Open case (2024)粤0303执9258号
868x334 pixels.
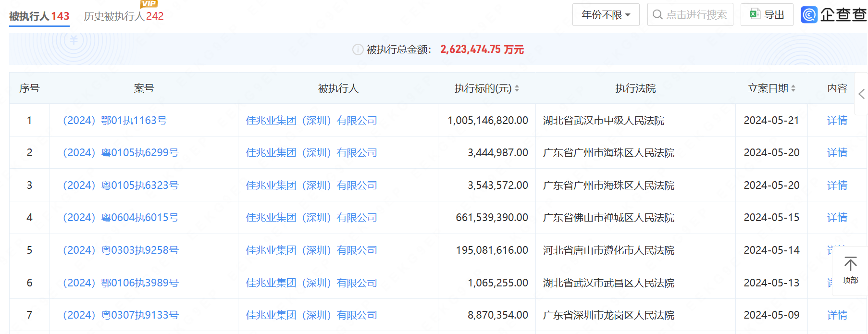click(x=121, y=250)
